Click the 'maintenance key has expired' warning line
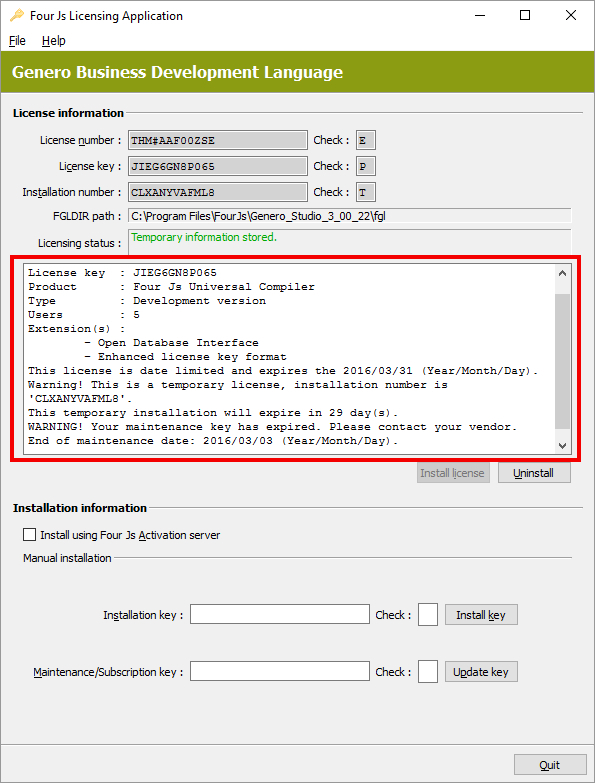 273,426
